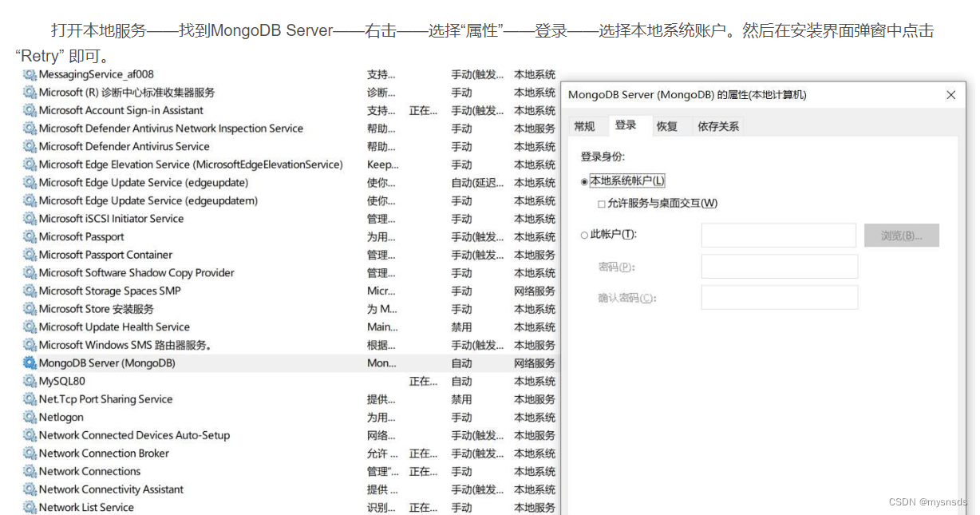Click the 浏览(B)... button
This screenshot has width=980, height=515.
coord(902,236)
